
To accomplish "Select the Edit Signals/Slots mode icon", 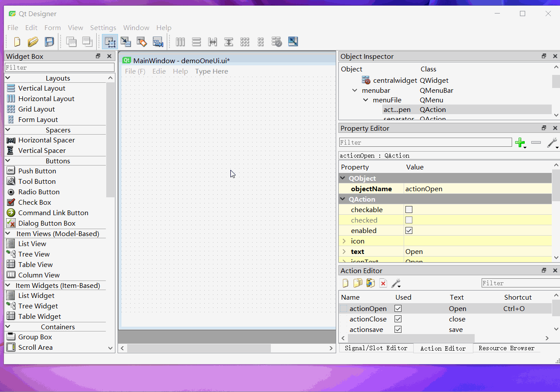I will click(126, 42).
